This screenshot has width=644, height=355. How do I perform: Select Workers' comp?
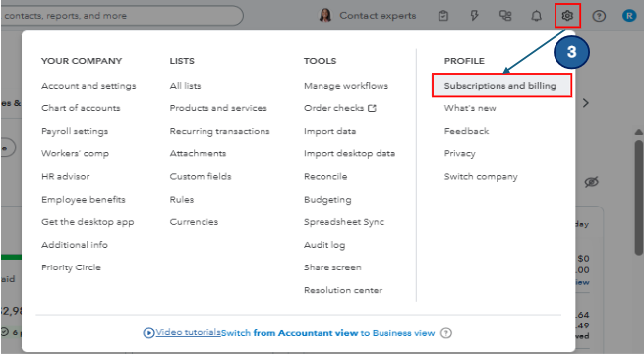click(x=75, y=154)
